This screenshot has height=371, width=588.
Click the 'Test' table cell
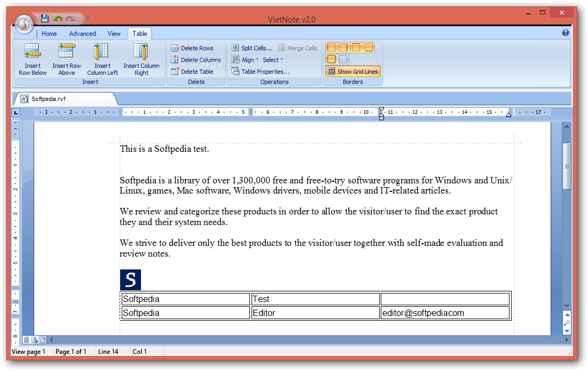(316, 299)
